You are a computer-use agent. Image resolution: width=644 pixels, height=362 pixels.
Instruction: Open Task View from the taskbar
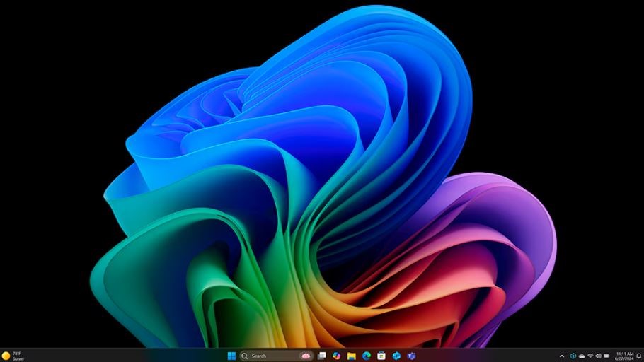tap(322, 356)
